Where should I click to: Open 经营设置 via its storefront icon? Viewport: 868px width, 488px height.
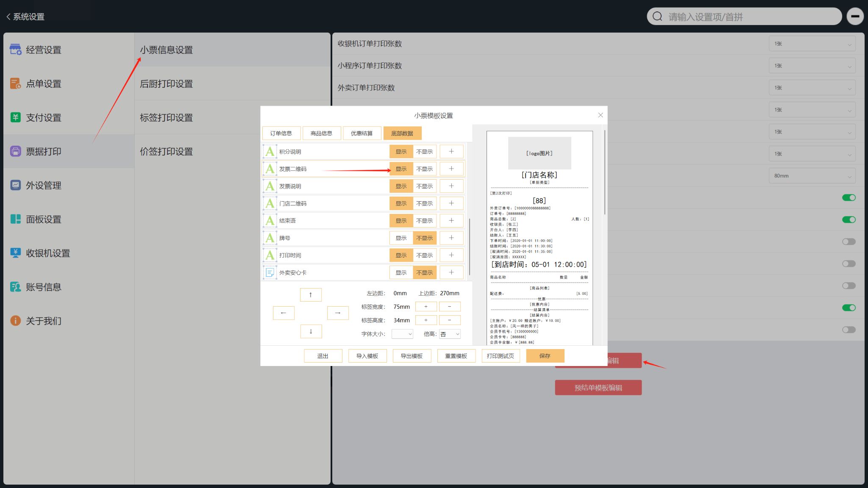click(x=16, y=50)
